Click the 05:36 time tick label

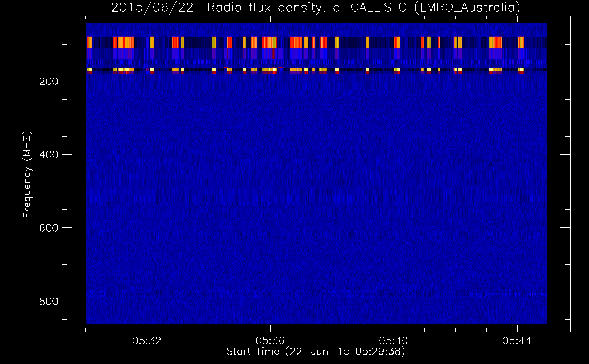coord(270,341)
